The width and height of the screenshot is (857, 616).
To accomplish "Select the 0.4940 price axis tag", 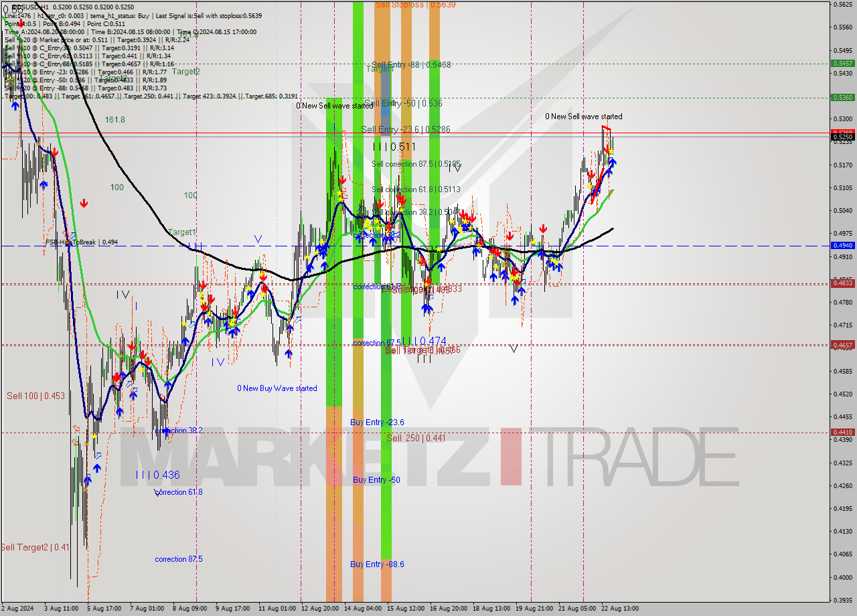I will pyautogui.click(x=842, y=245).
